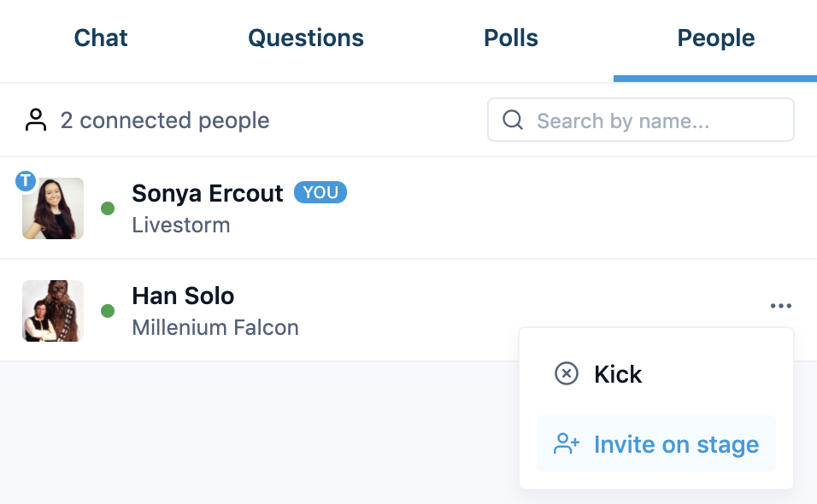Screen dimensions: 817x504
Task: Click the magnifying glass search icon
Action: click(x=513, y=120)
